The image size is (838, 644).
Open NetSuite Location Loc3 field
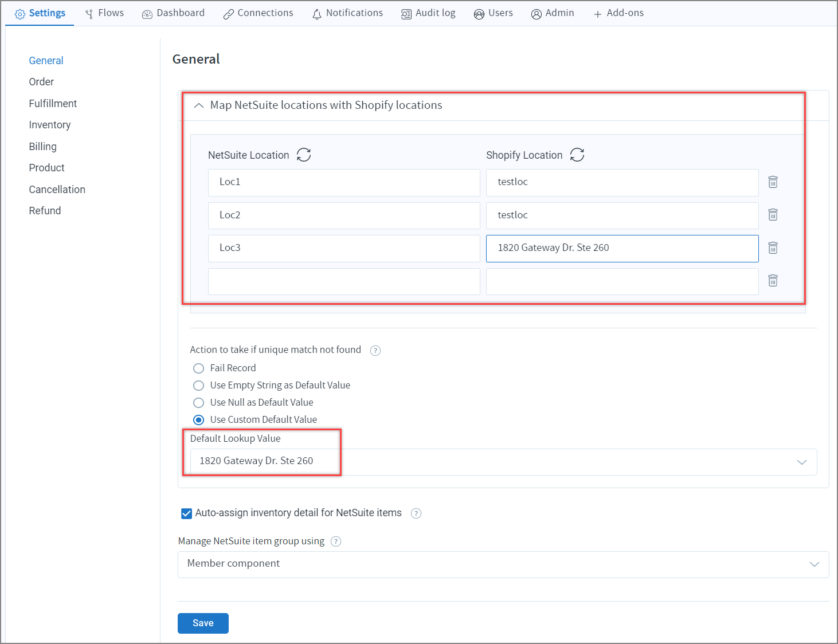[x=344, y=248]
